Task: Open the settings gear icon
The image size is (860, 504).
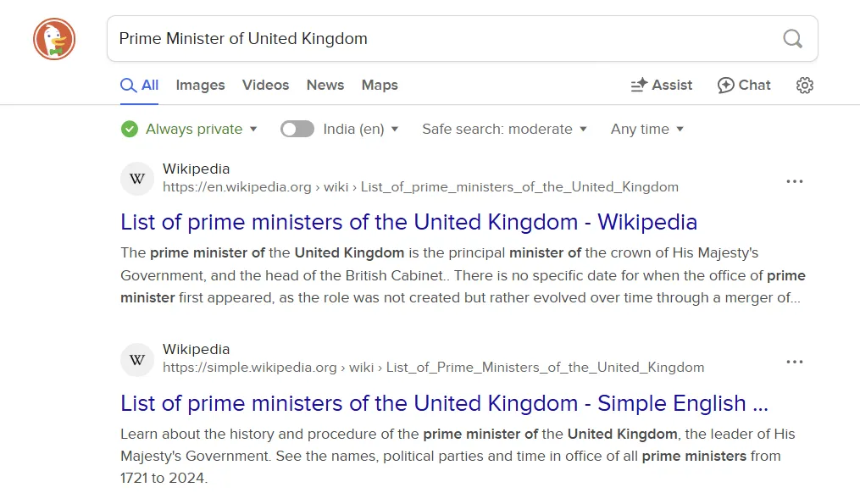Action: [x=805, y=85]
